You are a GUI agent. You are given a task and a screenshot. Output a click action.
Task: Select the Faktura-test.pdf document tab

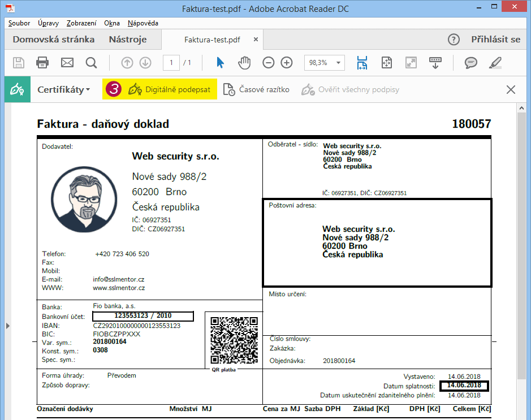[212, 40]
